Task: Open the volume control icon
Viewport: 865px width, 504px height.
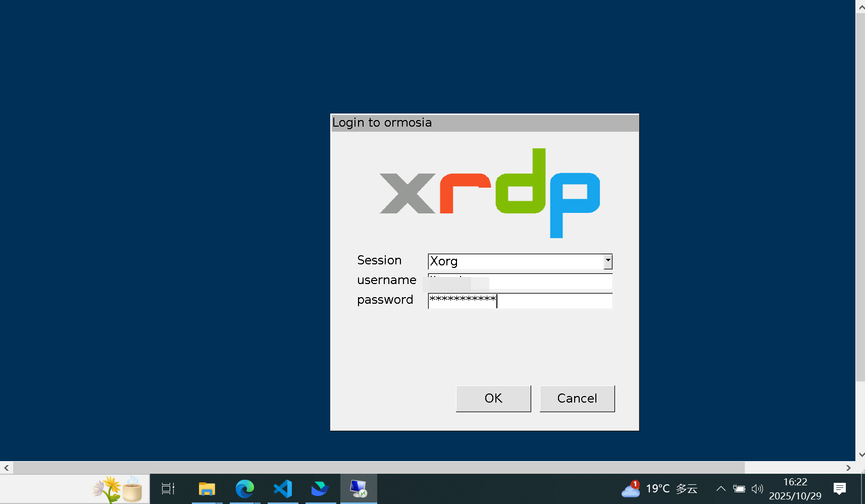Action: point(757,488)
